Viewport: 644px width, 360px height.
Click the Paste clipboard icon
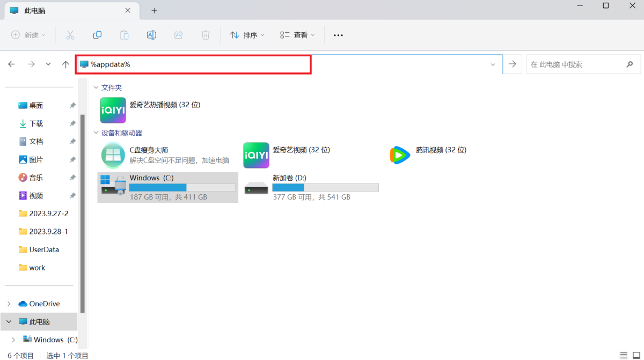click(x=124, y=35)
